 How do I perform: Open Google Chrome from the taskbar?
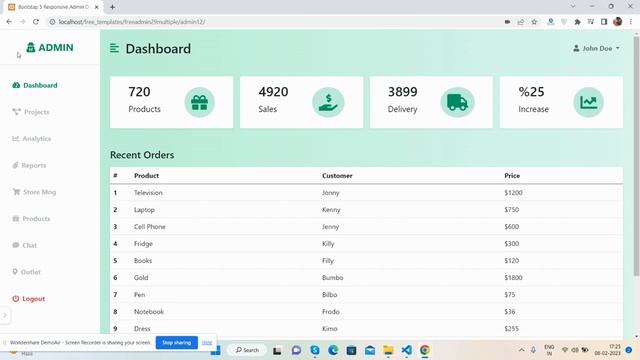[425, 350]
